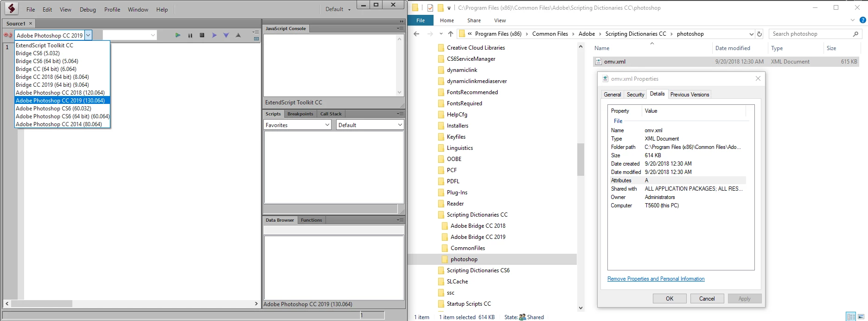Switch to the Call Stack tab
The width and height of the screenshot is (868, 321).
[x=331, y=114]
